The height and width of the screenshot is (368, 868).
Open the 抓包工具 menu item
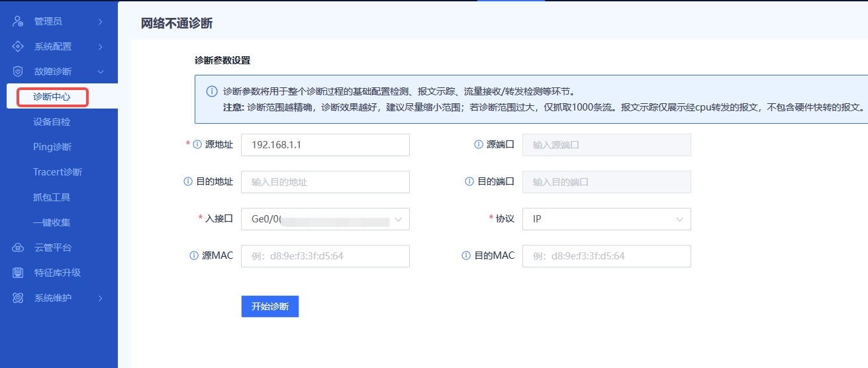52,197
